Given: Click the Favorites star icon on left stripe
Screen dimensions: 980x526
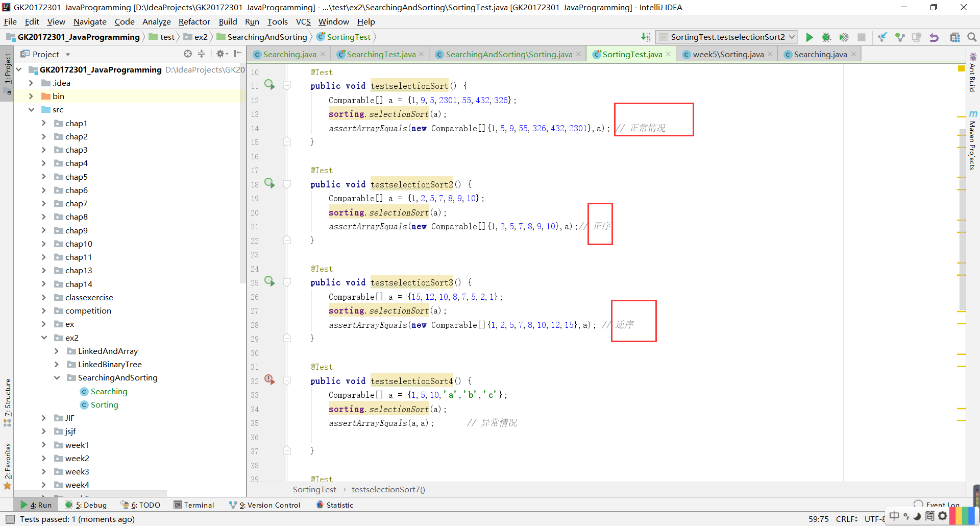Looking at the screenshot, I should pos(7,486).
